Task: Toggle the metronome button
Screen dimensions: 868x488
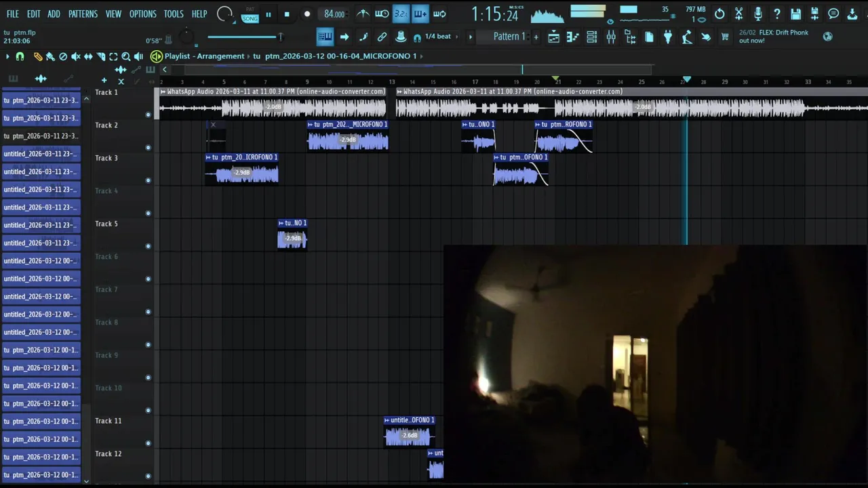Action: tap(363, 14)
